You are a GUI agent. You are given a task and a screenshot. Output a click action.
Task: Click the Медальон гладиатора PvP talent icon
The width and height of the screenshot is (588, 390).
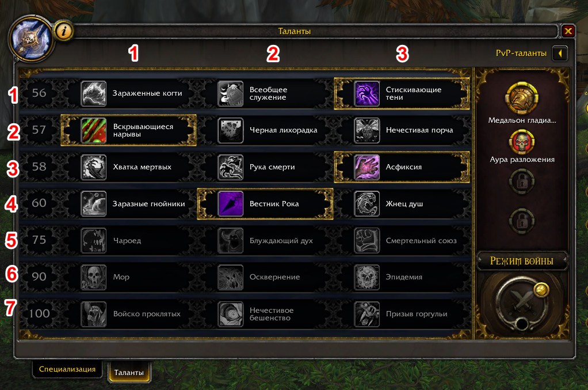(x=522, y=98)
